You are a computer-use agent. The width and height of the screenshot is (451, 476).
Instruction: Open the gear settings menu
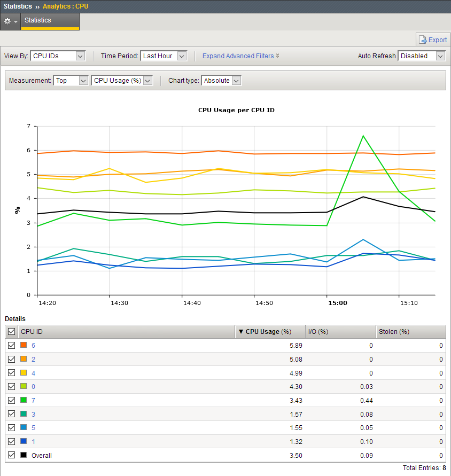click(x=10, y=21)
